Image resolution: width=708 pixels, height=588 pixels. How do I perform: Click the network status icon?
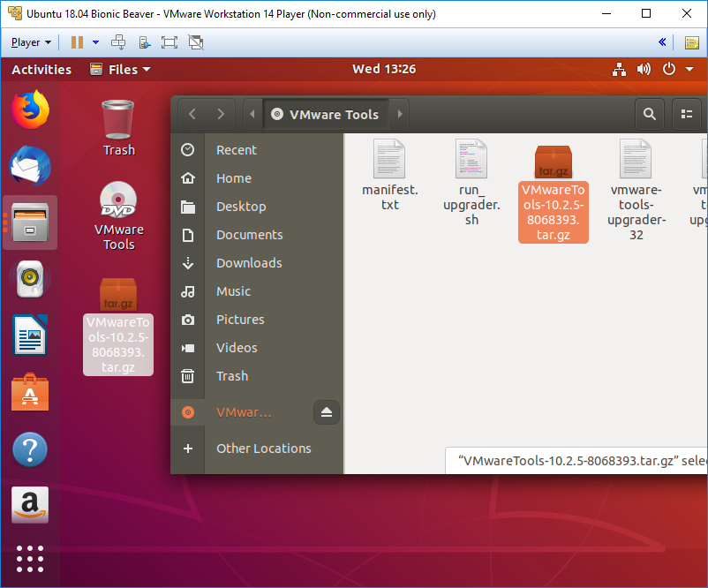[619, 70]
